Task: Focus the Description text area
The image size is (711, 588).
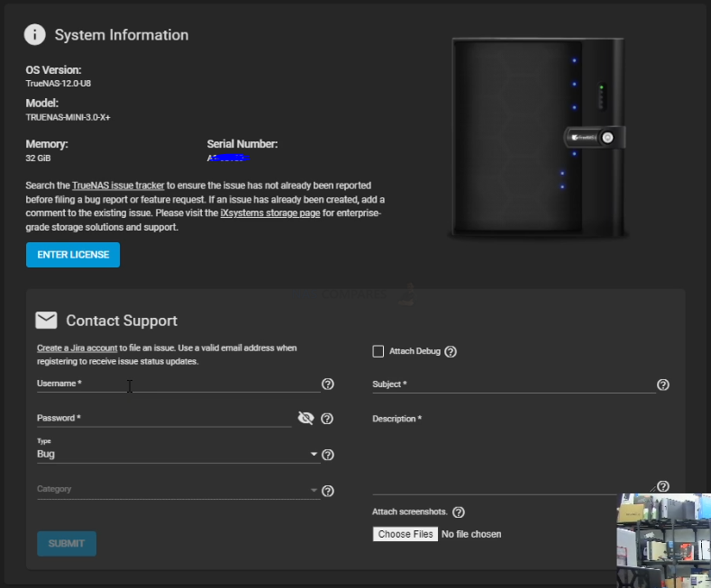Action: [x=515, y=453]
